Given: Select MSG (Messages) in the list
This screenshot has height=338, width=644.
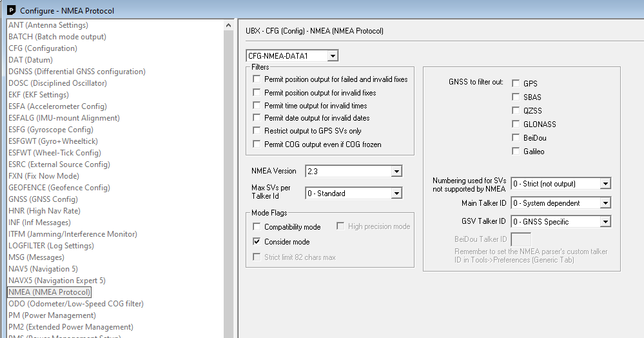Looking at the screenshot, I should point(36,257).
